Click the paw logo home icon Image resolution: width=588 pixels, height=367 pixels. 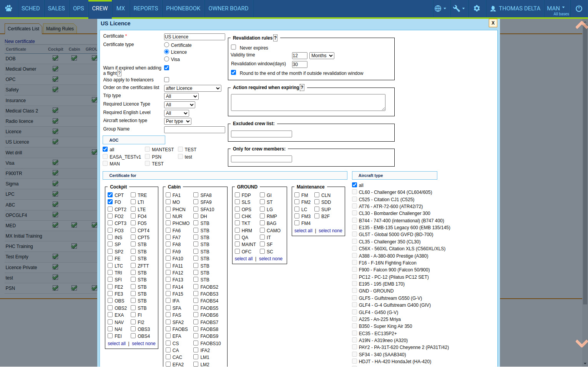[8, 8]
